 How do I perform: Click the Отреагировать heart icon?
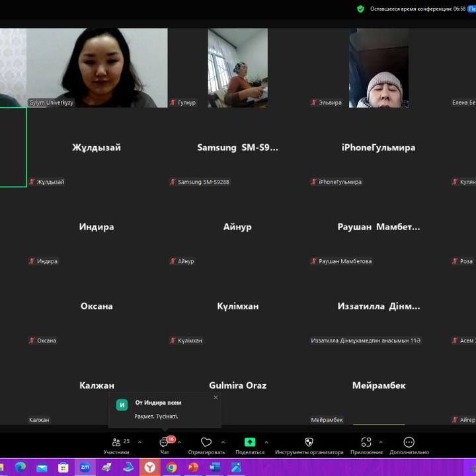(206, 442)
